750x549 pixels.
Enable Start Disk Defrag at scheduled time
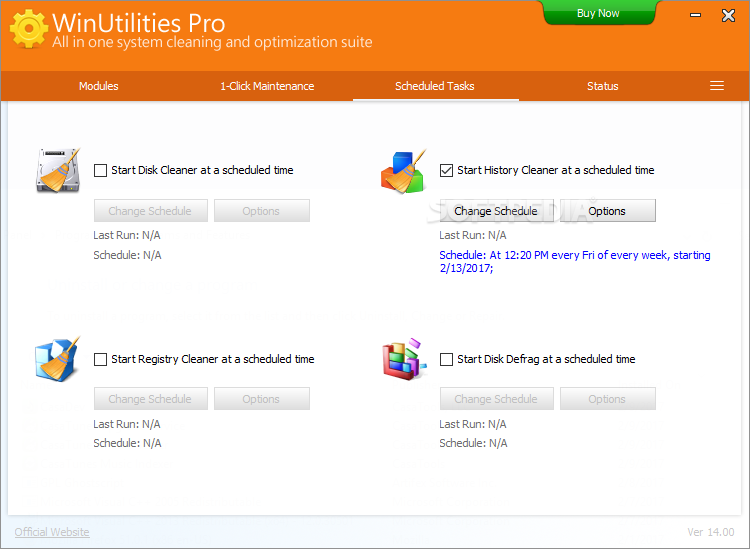coord(446,359)
